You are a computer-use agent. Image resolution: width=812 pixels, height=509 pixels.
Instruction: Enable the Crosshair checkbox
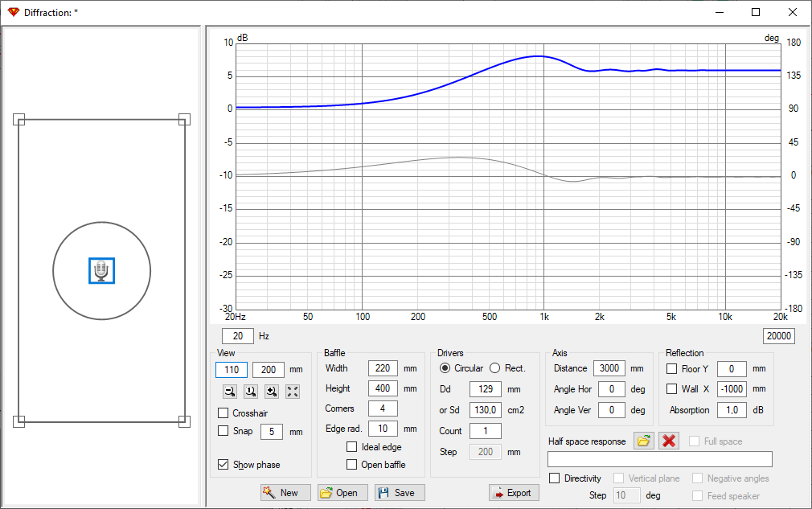[224, 413]
